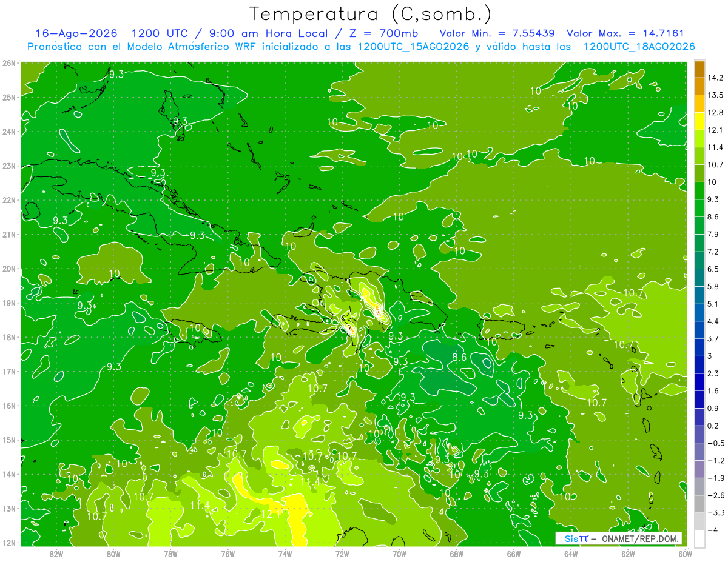Click the longitude axis label "82W"
This screenshot has width=728, height=562.
point(56,554)
